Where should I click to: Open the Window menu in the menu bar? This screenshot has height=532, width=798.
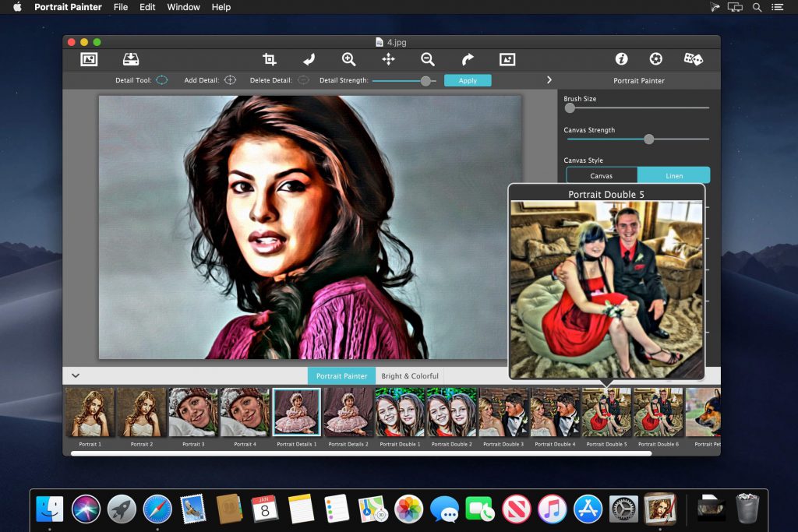(x=183, y=7)
